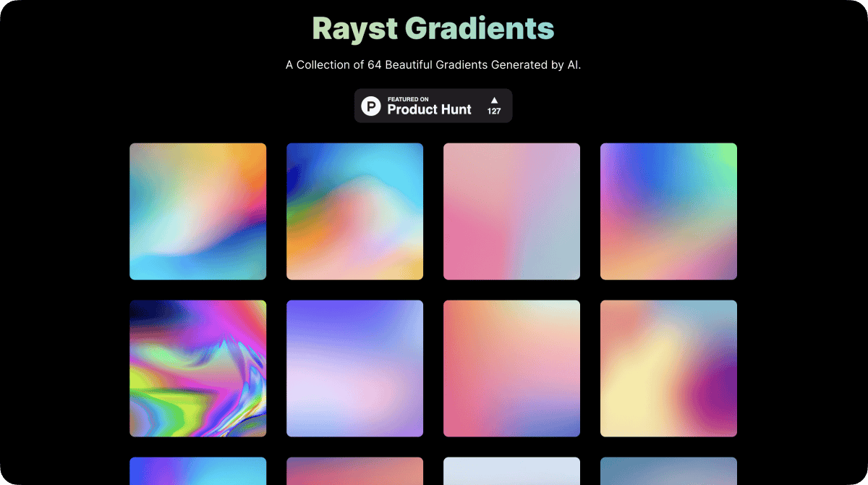Select the soft pink and grey-blue gradient

point(511,211)
